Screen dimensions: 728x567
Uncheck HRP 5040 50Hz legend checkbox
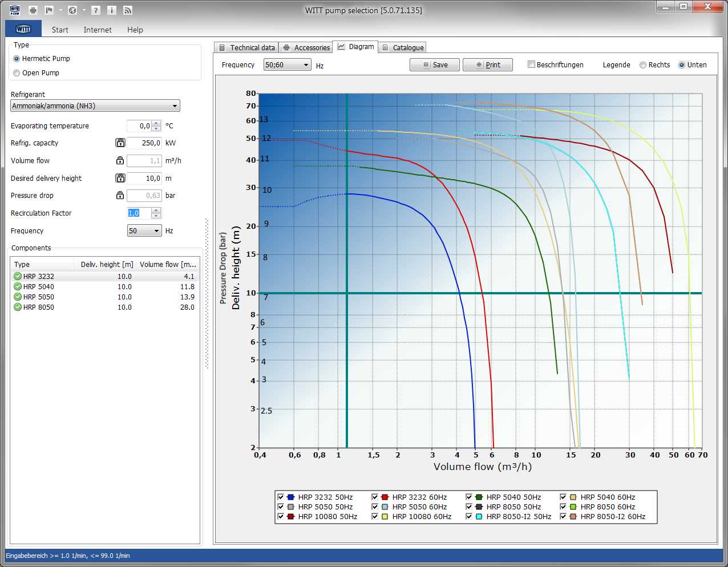tap(469, 497)
